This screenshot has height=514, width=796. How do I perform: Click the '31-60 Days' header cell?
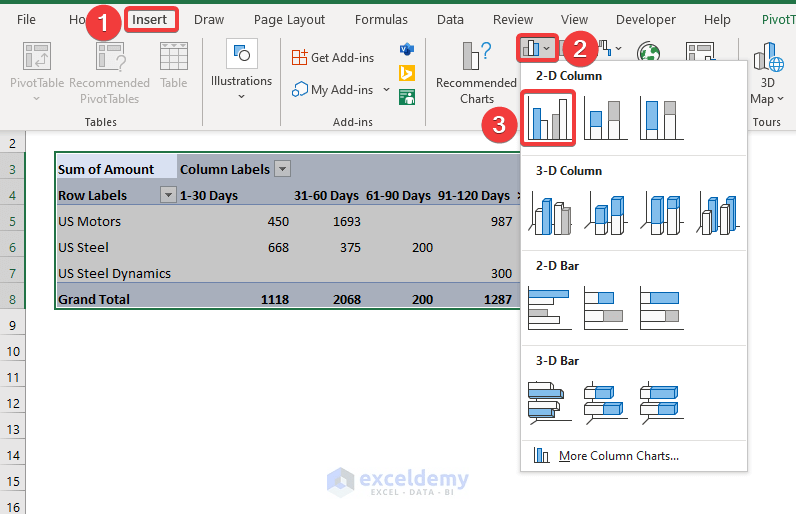pyautogui.click(x=327, y=195)
